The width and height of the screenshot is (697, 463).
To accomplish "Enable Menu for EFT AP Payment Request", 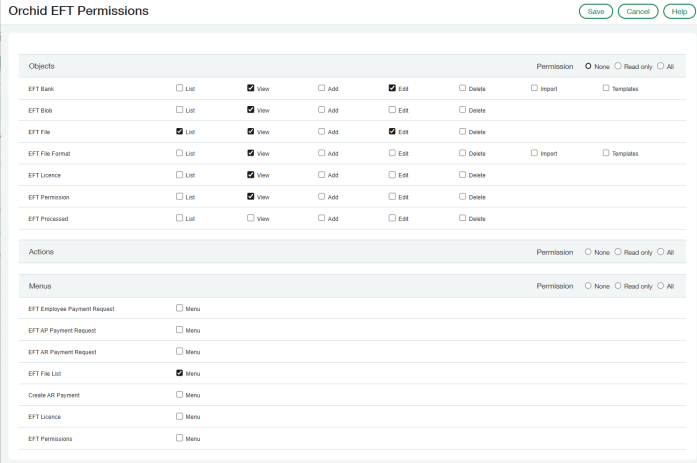I will (x=180, y=330).
